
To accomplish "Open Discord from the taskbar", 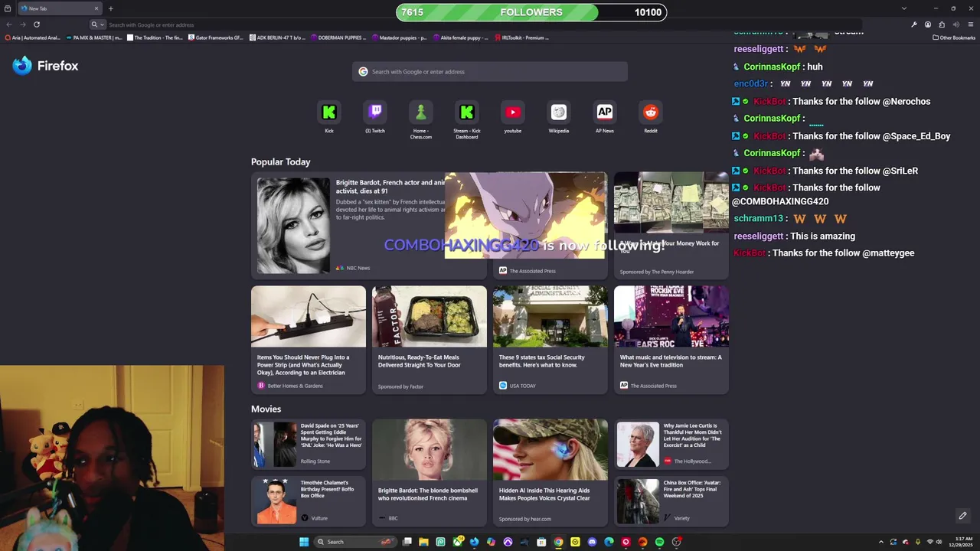I will click(592, 542).
